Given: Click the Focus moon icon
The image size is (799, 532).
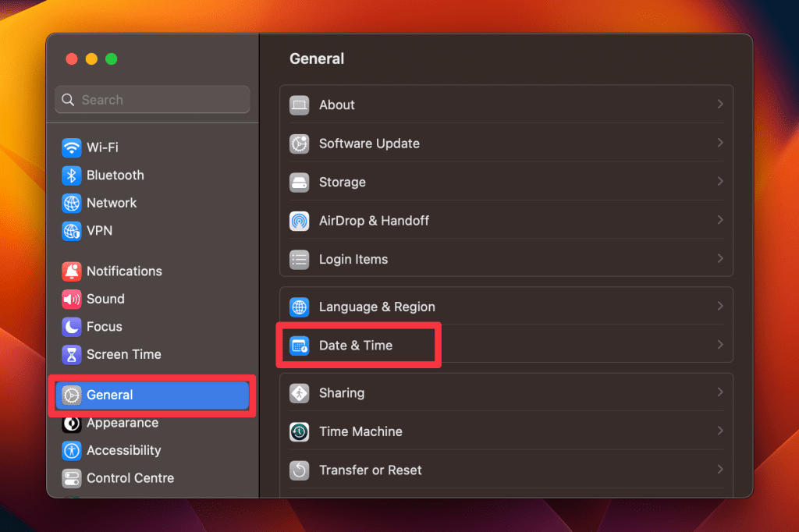Looking at the screenshot, I should coord(71,327).
